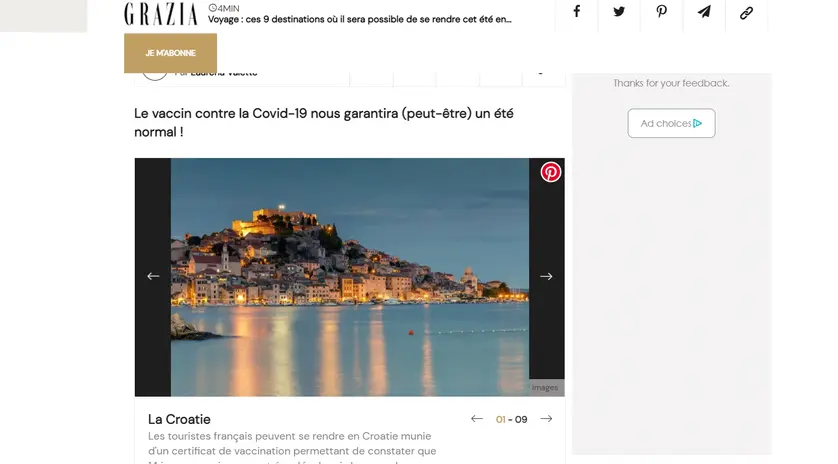Image resolution: width=838 pixels, height=464 pixels.
Task: Click the article title in the sticky header
Action: [360, 19]
